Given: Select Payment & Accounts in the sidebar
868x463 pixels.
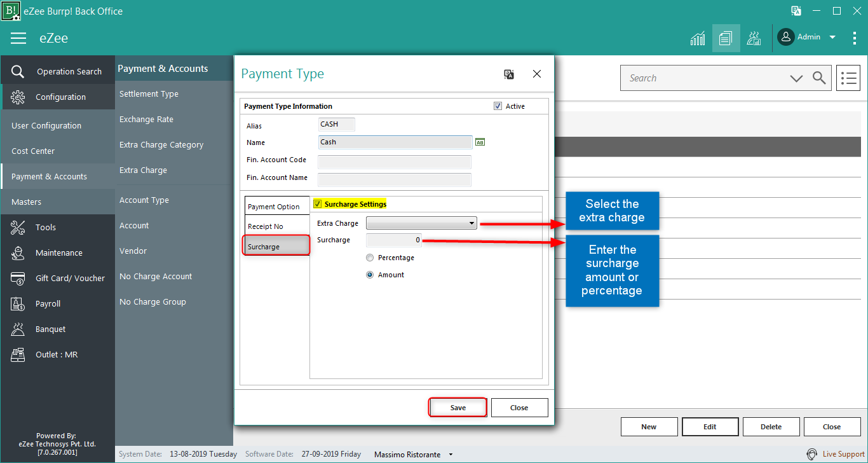Looking at the screenshot, I should click(58, 176).
